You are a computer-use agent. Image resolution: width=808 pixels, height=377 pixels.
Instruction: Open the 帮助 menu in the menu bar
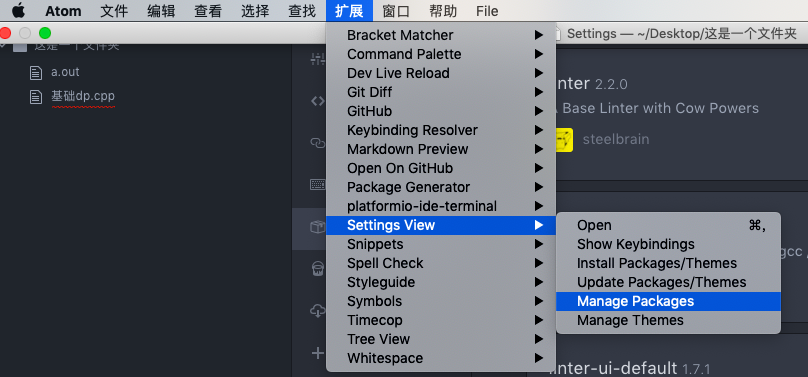coord(443,11)
